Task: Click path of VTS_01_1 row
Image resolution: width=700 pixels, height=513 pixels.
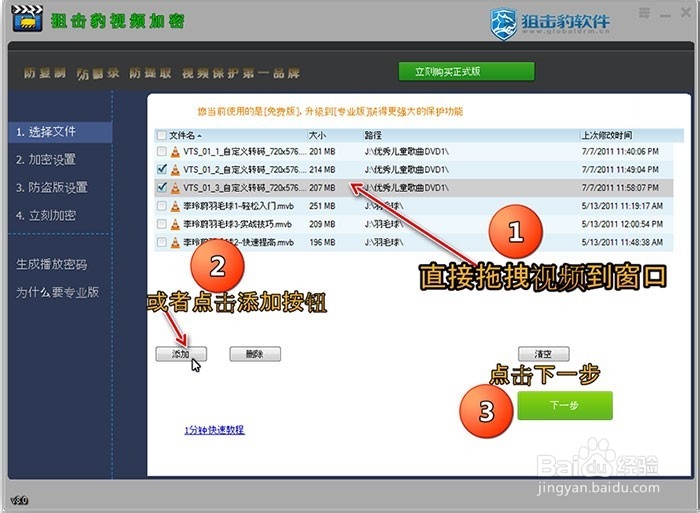Action: (407, 152)
